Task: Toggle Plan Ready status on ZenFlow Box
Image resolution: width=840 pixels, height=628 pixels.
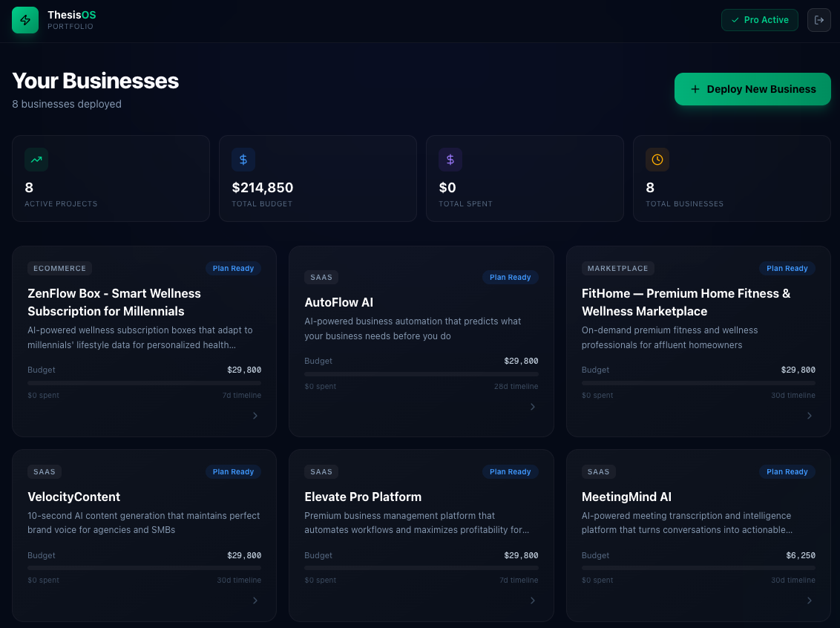Action: tap(233, 268)
